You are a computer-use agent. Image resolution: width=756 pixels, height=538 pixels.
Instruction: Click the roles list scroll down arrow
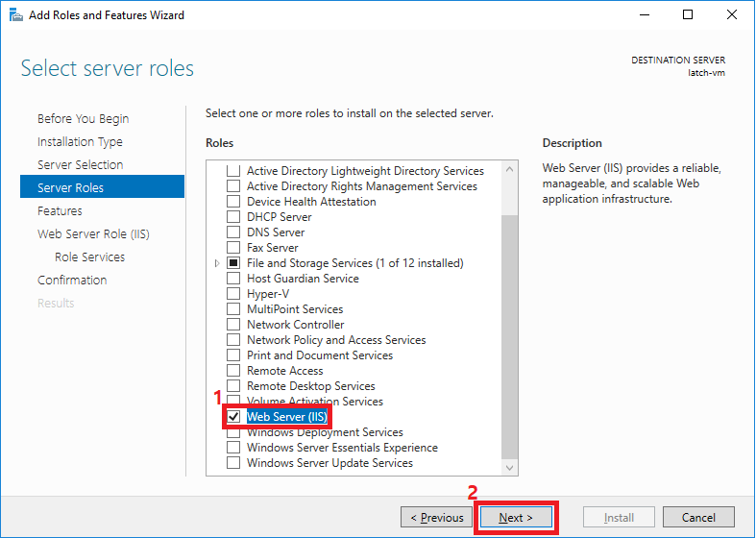click(x=510, y=468)
